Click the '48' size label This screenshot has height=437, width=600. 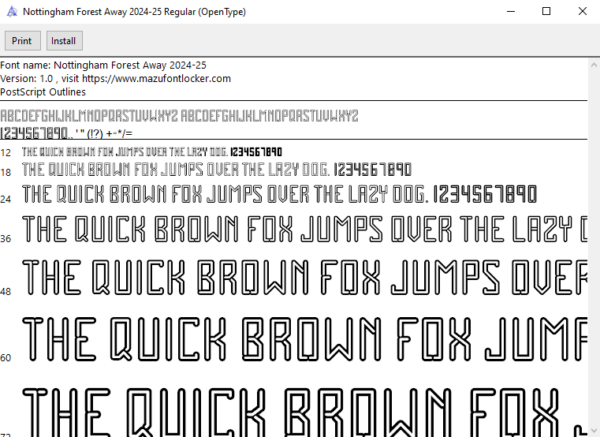pos(5,292)
